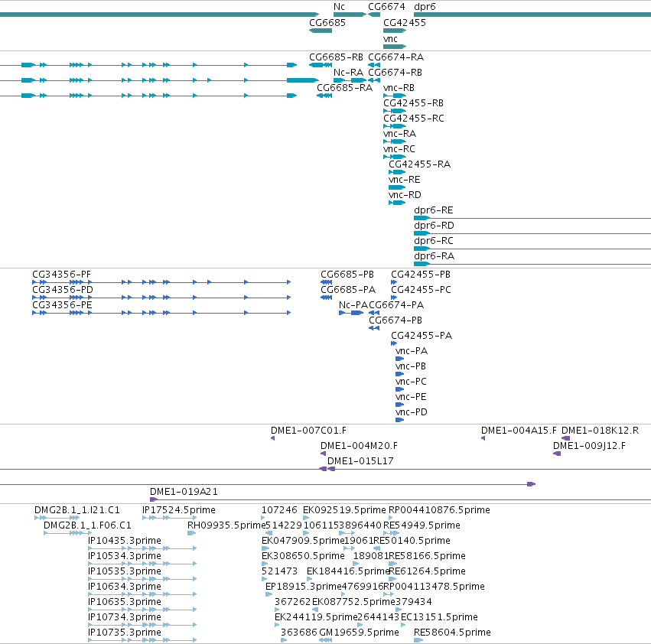Viewport: 651px width, 644px height.
Task: Click the CG42455-RA transcript label
Action: (x=419, y=164)
